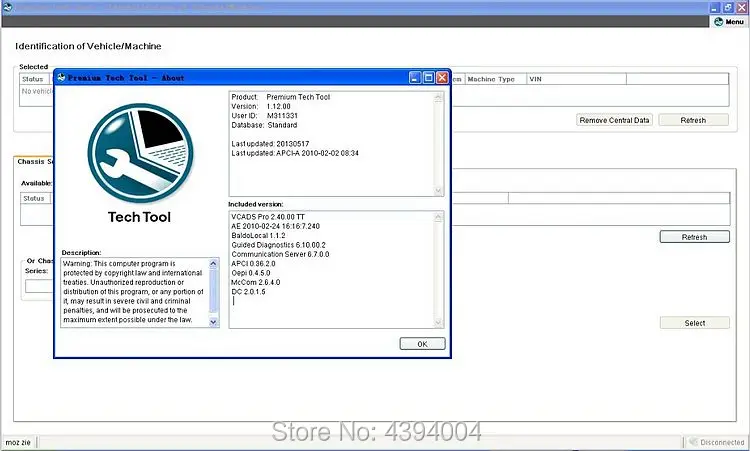
Task: Click OK in the About dialog
Action: (x=422, y=344)
